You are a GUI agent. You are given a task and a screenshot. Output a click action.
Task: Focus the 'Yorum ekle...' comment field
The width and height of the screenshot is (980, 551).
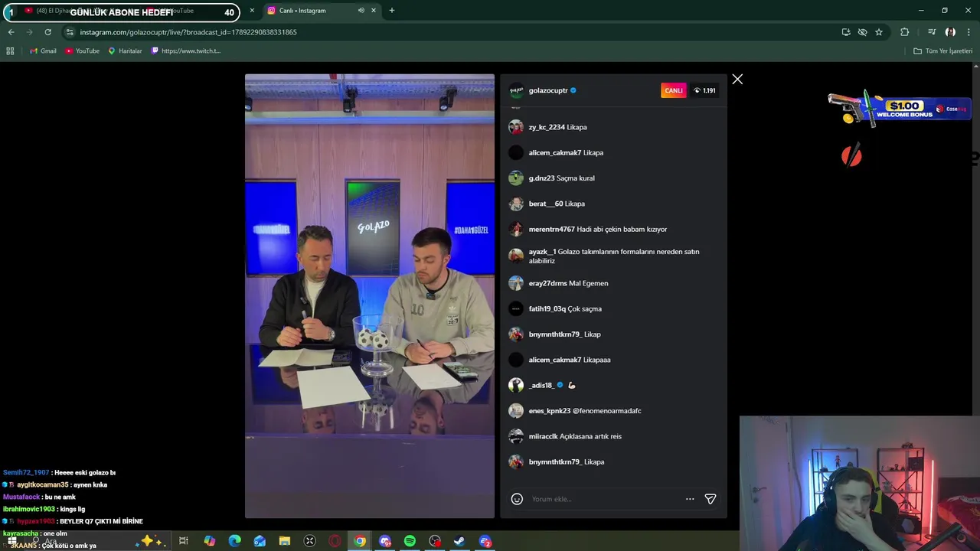[605, 499]
